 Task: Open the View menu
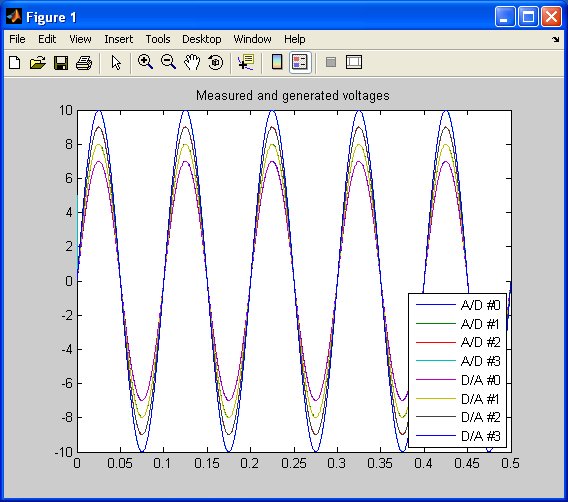tap(80, 39)
